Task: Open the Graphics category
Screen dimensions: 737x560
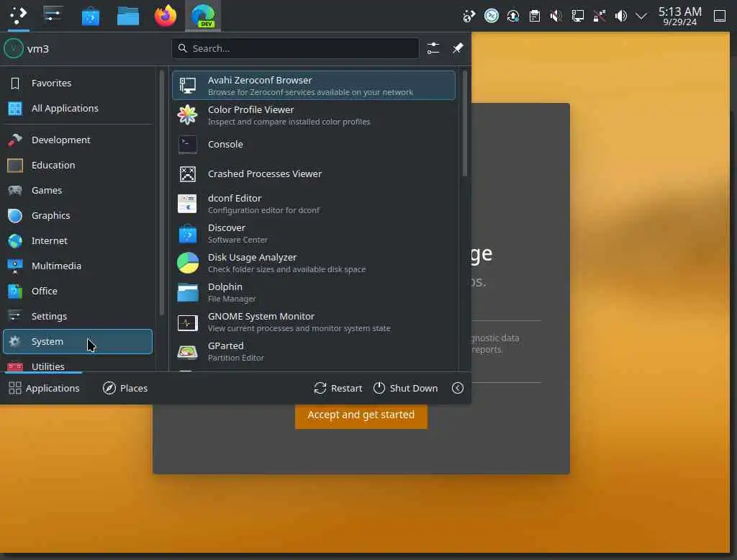Action: [x=78, y=216]
